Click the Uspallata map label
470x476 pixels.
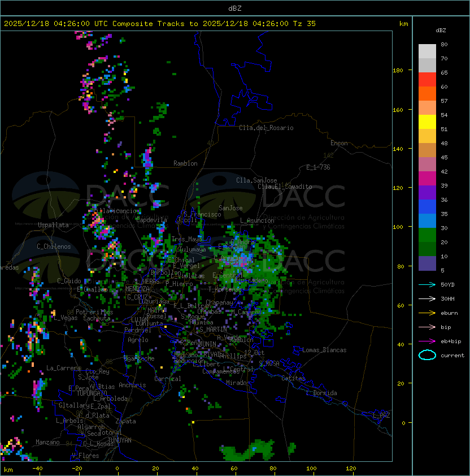[53, 225]
